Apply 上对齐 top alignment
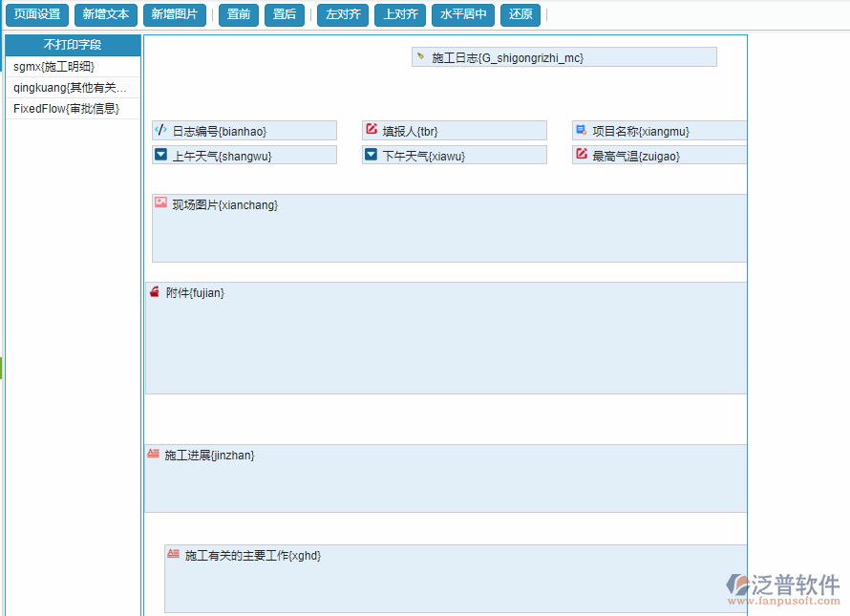This screenshot has width=850, height=616. (400, 14)
